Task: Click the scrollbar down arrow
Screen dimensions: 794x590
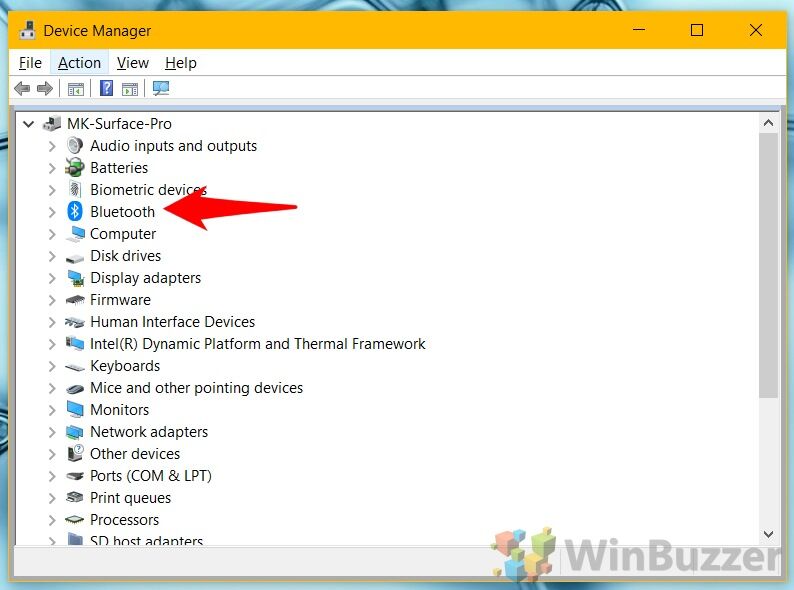Action: click(768, 534)
